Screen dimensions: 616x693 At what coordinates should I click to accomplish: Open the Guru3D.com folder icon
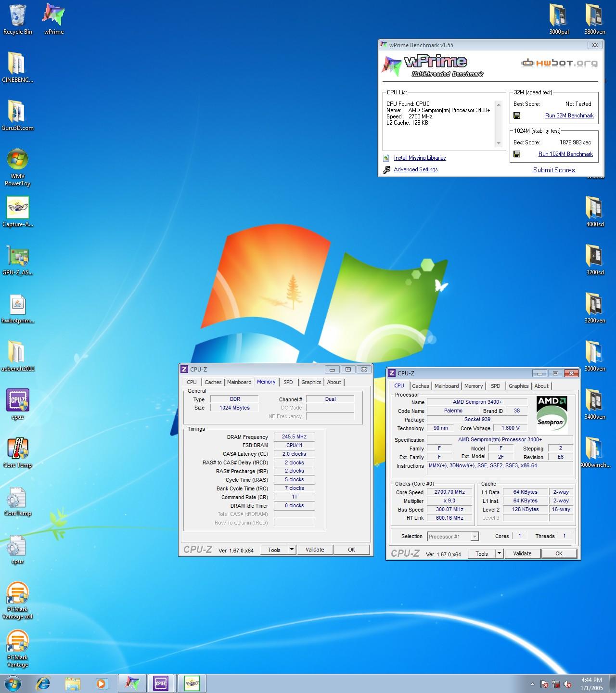pyautogui.click(x=18, y=115)
